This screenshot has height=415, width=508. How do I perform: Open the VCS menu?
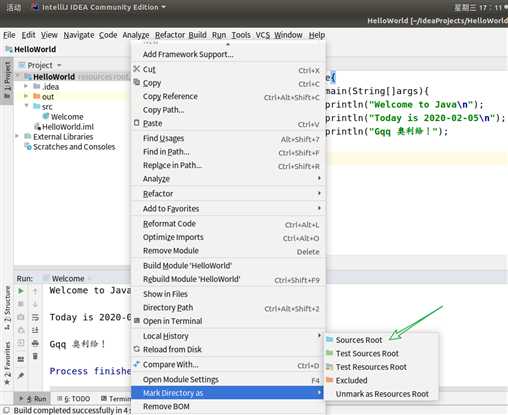tap(263, 35)
